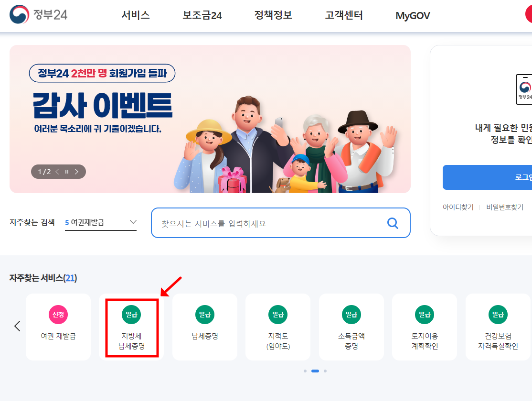Image resolution: width=532 pixels, height=415 pixels.
Task: Open the 토지이용 계획확인 service card
Action: 425,327
